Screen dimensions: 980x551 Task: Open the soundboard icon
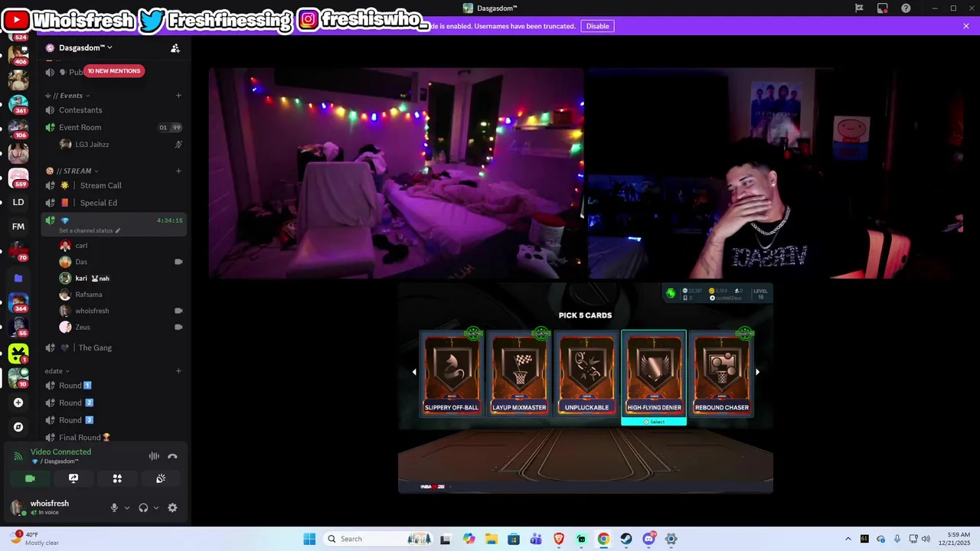coord(161,478)
